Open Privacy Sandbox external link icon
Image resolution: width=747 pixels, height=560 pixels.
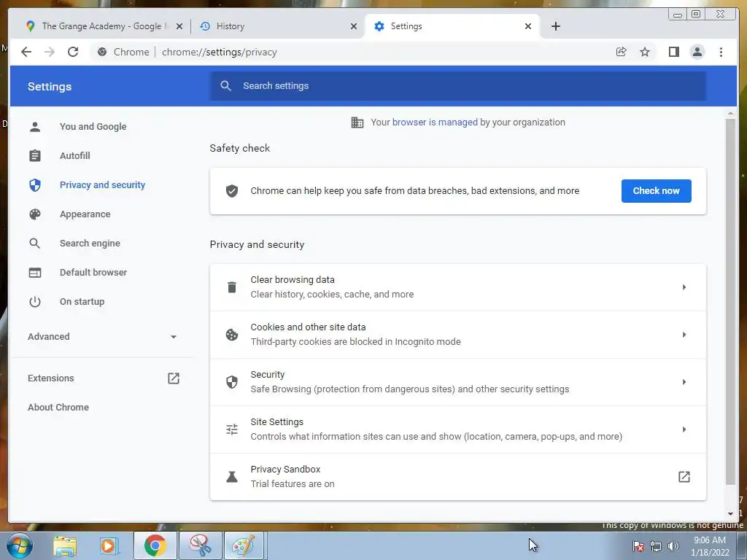point(684,477)
